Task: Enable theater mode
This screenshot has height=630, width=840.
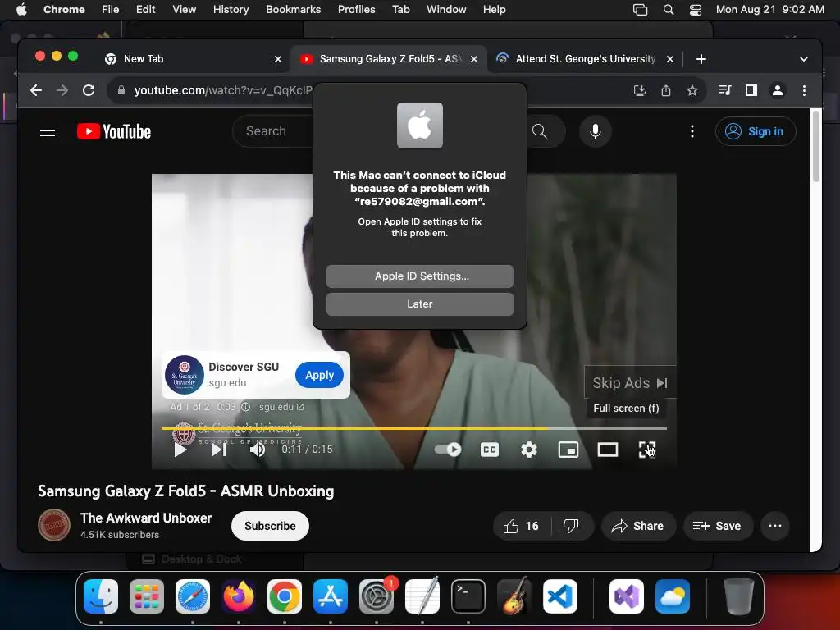Action: coord(608,450)
